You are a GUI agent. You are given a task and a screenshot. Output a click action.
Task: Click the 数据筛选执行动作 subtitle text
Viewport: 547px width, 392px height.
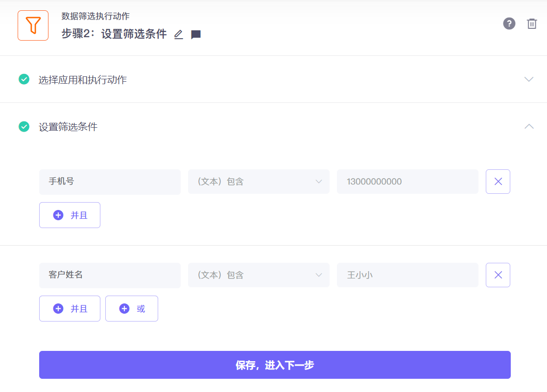coord(95,16)
